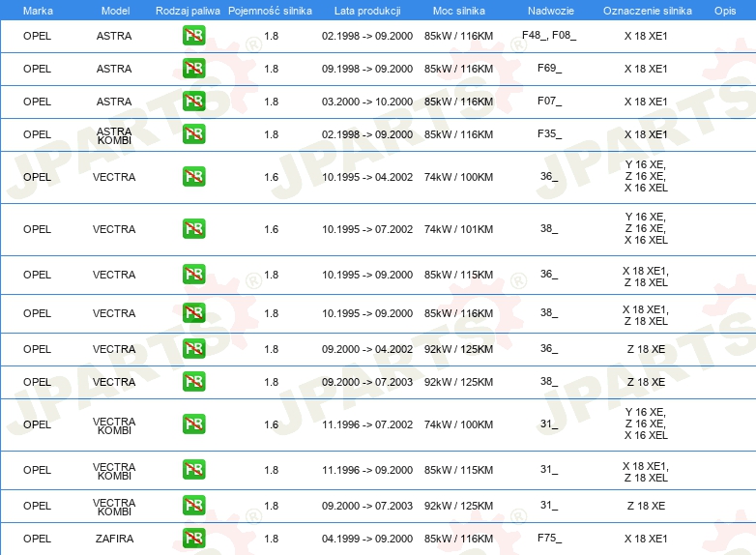Select date range 10.1995 -> 04.2002
Viewport: 756px width, 555px height.
[367, 177]
